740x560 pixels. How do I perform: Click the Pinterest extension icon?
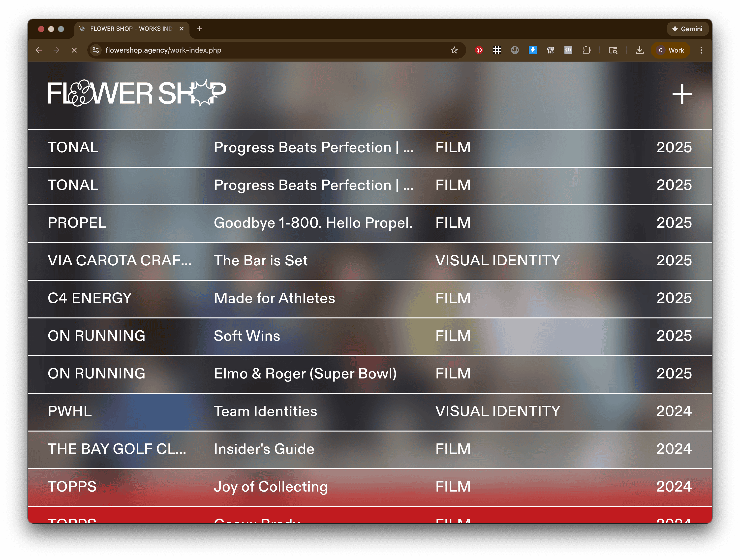click(479, 50)
